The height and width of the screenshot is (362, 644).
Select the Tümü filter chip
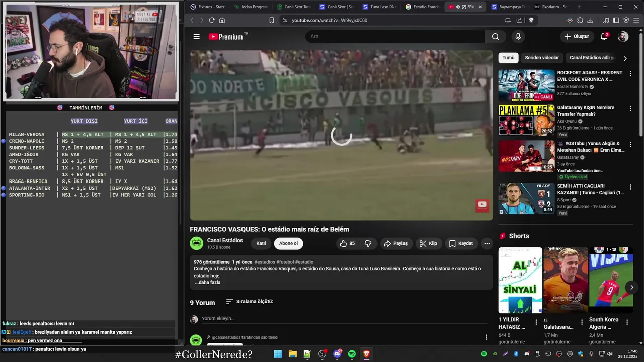(508, 58)
